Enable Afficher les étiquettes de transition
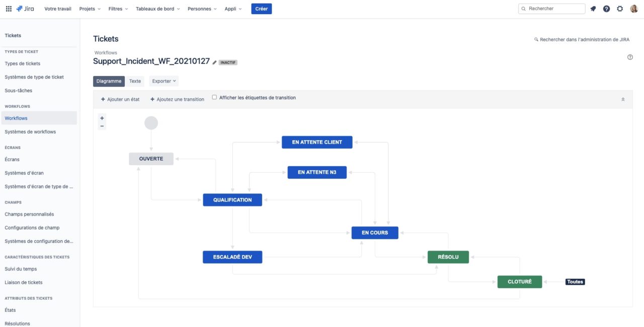644x327 pixels. (x=214, y=97)
